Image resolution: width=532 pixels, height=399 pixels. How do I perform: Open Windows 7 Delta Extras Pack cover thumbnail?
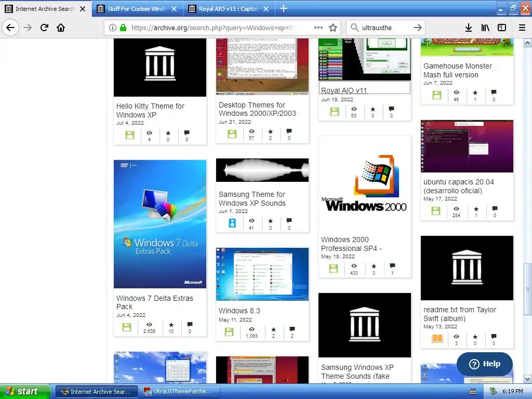click(x=160, y=224)
